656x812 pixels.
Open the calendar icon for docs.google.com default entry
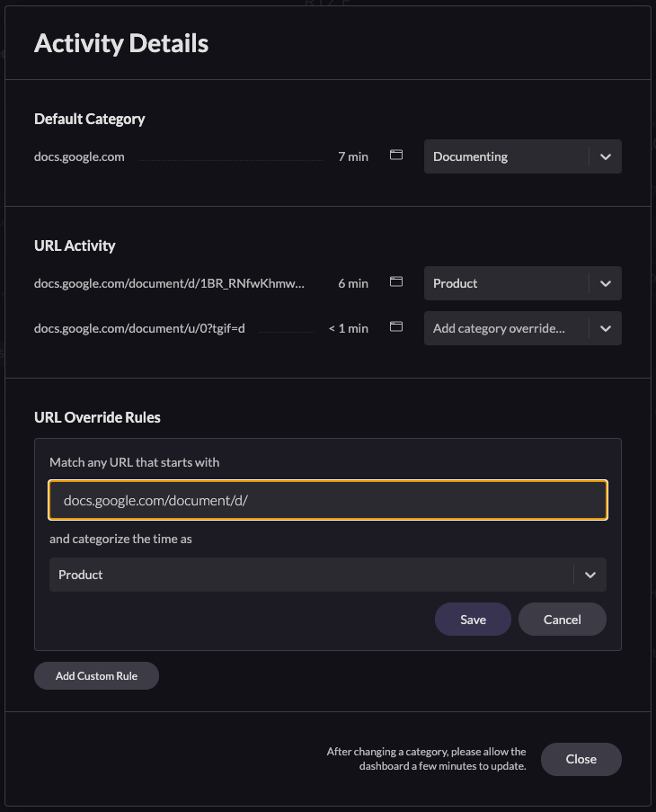pyautogui.click(x=395, y=155)
